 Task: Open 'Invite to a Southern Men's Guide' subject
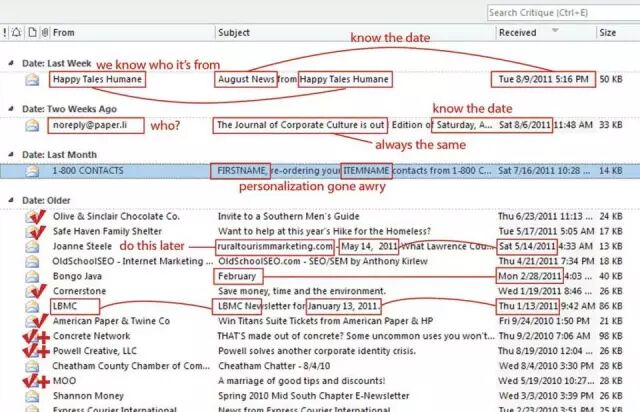coord(289,216)
